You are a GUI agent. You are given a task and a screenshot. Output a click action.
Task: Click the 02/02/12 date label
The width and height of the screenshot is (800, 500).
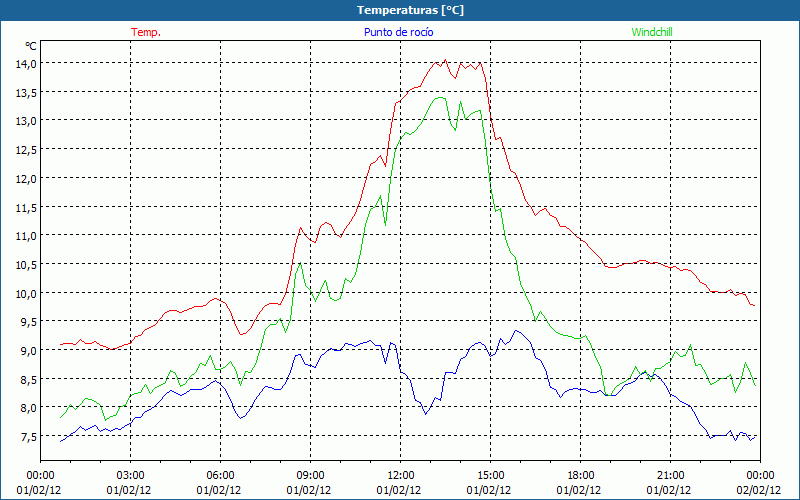click(758, 490)
